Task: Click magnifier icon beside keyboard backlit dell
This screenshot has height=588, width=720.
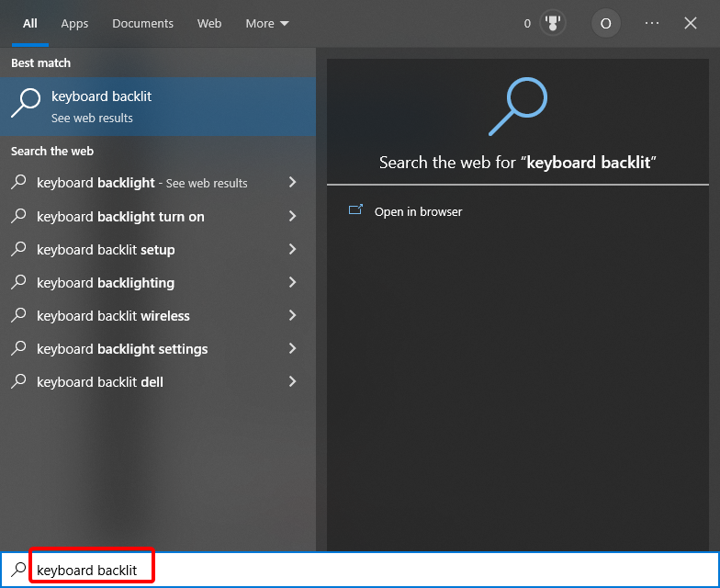Action: coord(18,381)
